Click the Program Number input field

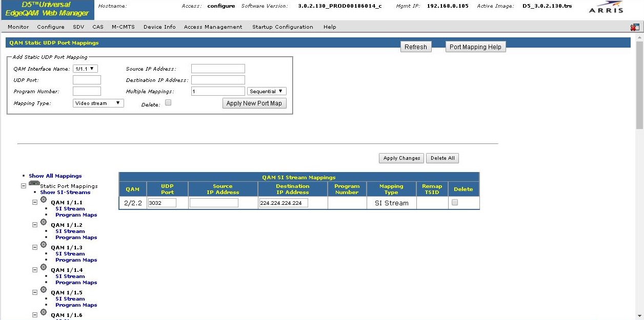point(87,91)
